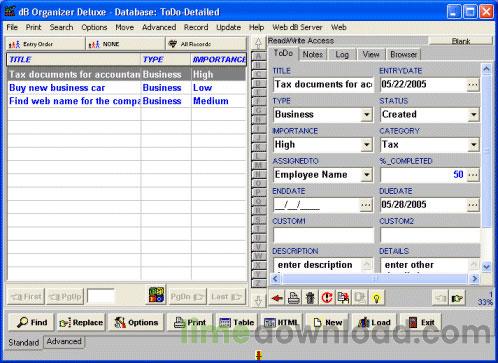The height and width of the screenshot is (363, 498).
Task: Click the copy record documents icon
Action: click(x=343, y=298)
